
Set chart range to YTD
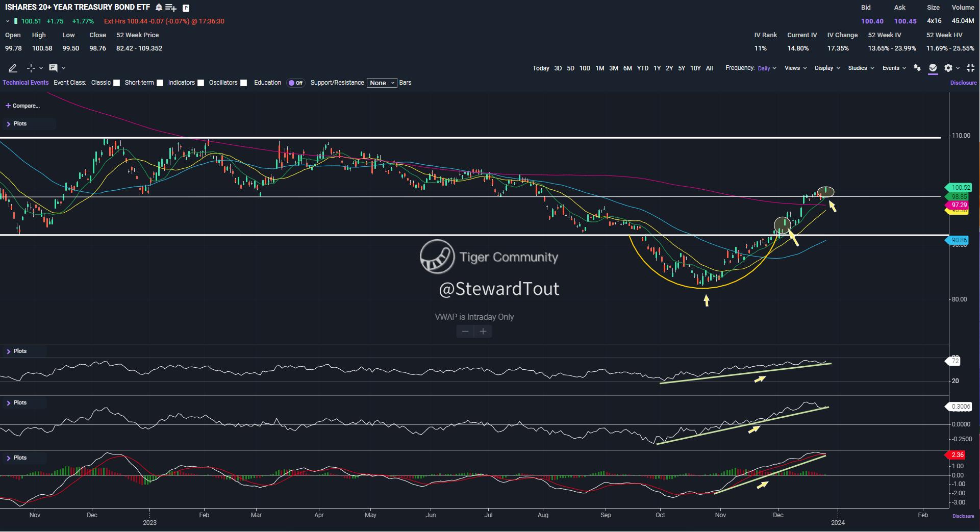point(643,68)
